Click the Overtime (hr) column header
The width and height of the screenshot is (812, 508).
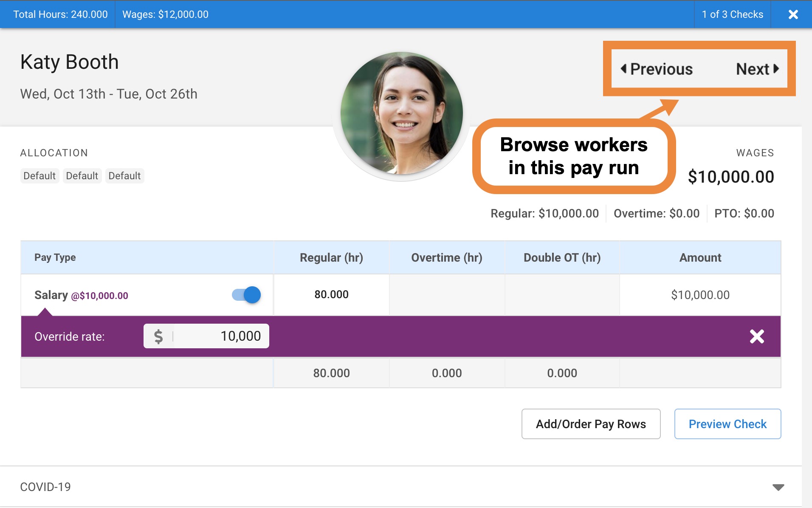[447, 257]
